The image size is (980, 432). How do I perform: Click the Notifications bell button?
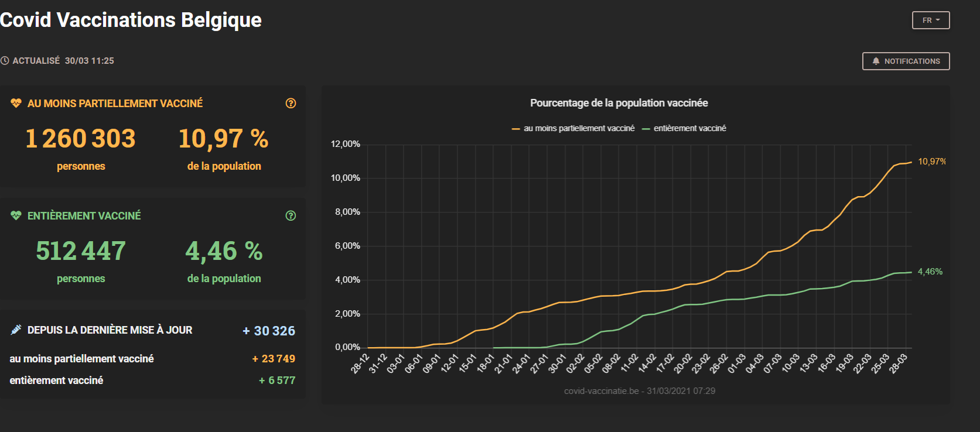(906, 61)
